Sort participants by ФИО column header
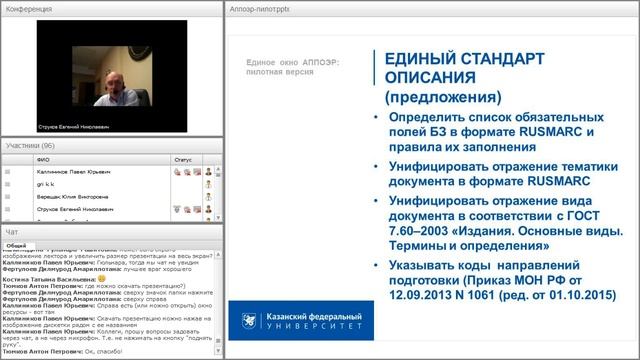Viewport: 640px width, 360px height. pos(102,160)
